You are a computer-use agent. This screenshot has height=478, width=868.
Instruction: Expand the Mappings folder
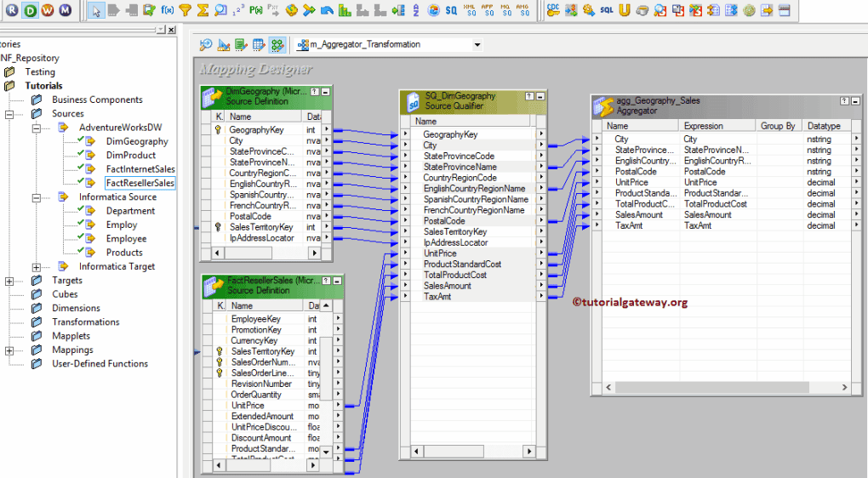pyautogui.click(x=9, y=350)
